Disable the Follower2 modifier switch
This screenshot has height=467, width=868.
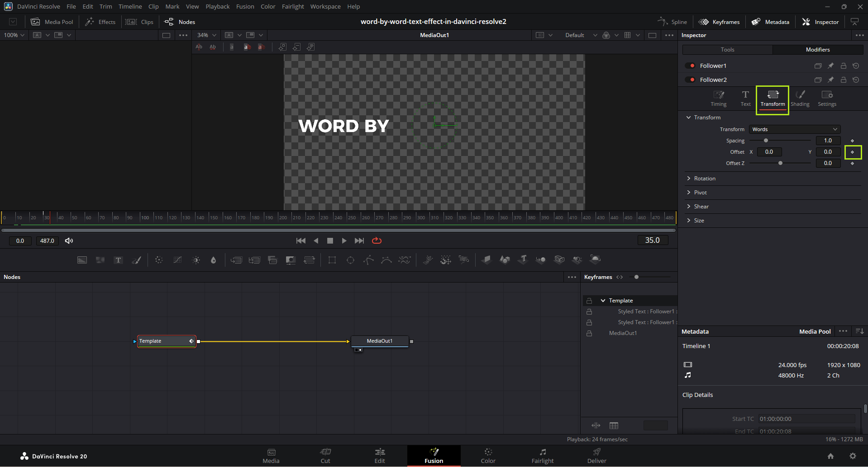[690, 80]
